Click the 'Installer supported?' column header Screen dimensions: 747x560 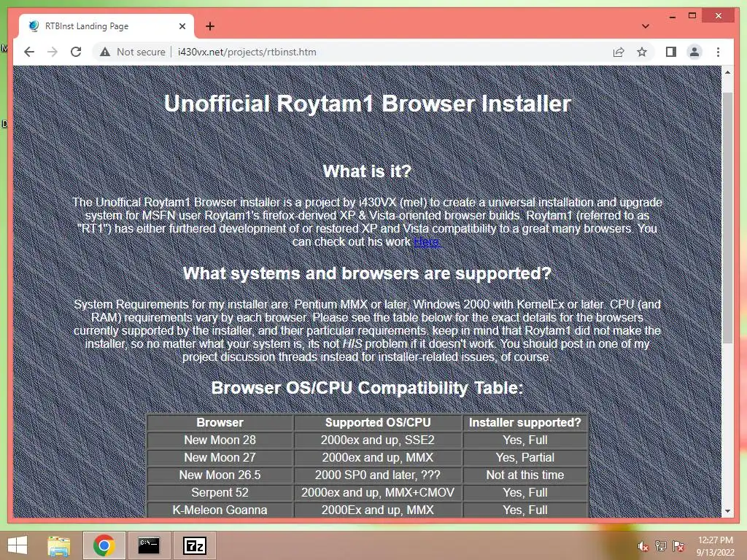pos(525,422)
